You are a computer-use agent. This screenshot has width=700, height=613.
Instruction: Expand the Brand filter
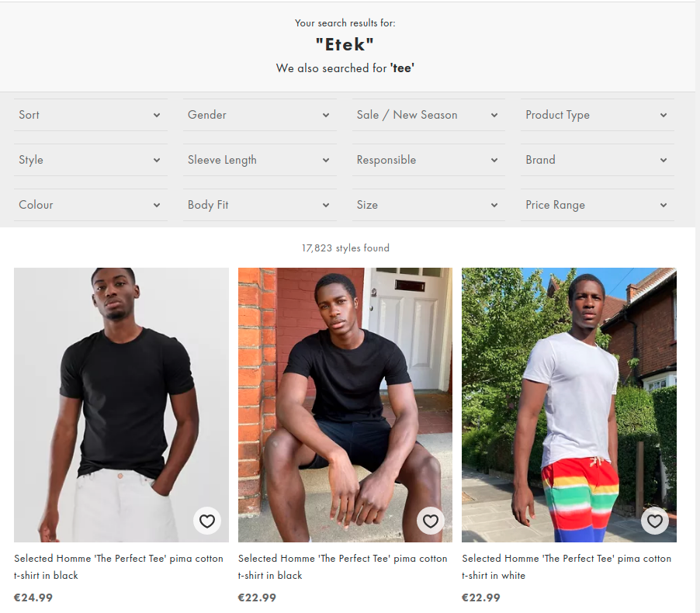(x=598, y=160)
